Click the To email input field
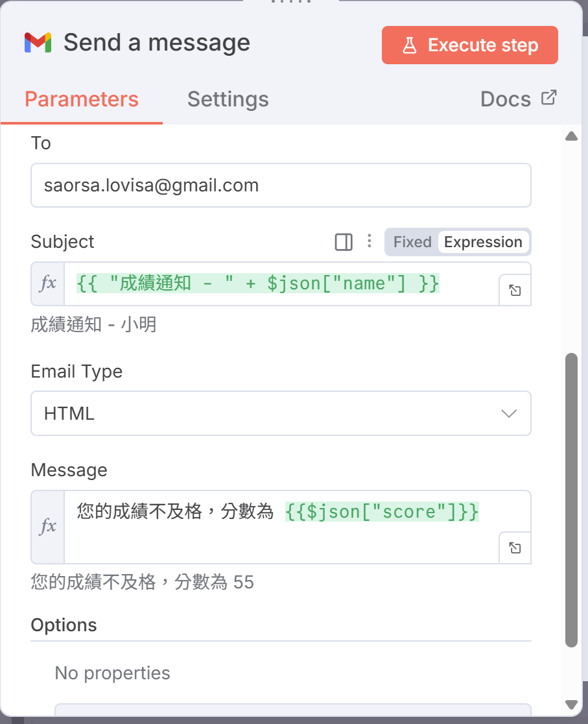 (281, 186)
